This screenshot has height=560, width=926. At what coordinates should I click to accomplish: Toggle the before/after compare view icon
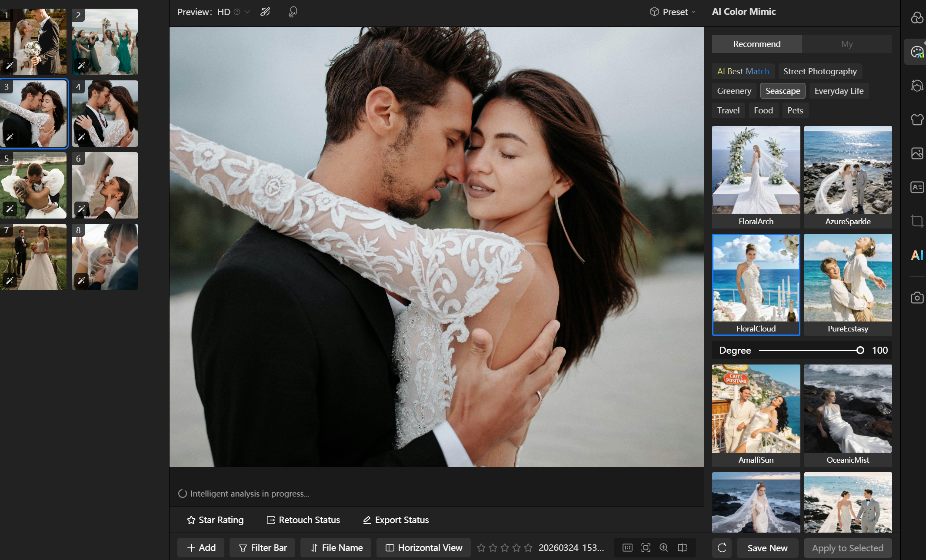(683, 548)
